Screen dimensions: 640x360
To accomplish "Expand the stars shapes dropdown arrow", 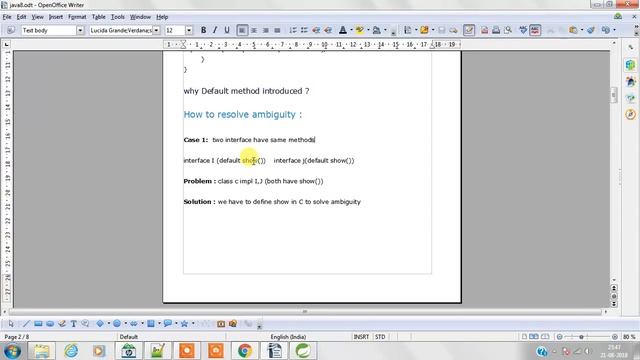I will (x=193, y=324).
